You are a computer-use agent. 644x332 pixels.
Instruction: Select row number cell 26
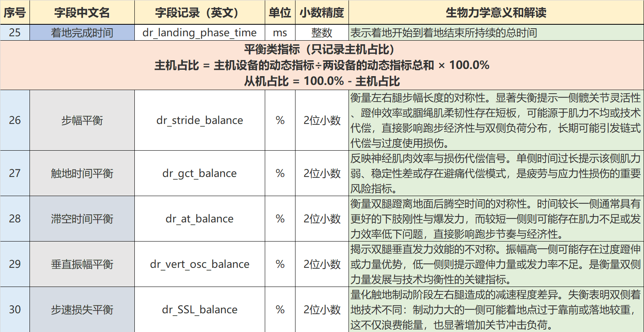click(15, 120)
